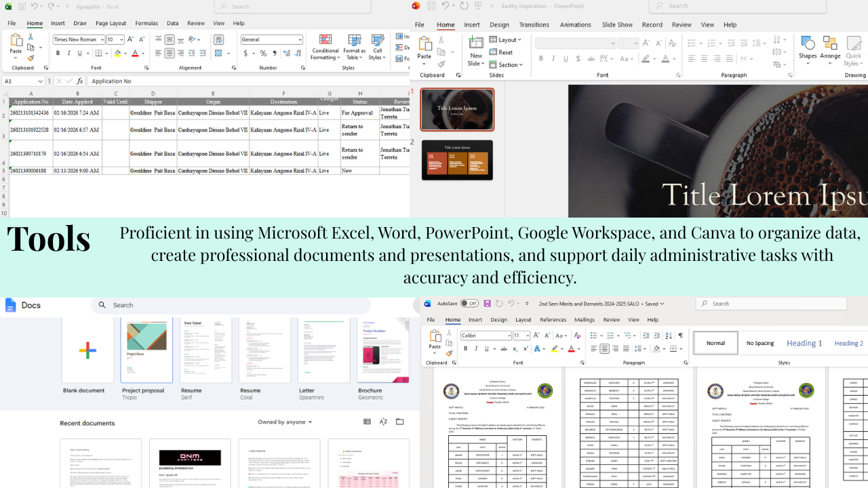Open the Conditional Formatting dropdown in Excel
The height and width of the screenshot is (488, 868).
pos(325,47)
